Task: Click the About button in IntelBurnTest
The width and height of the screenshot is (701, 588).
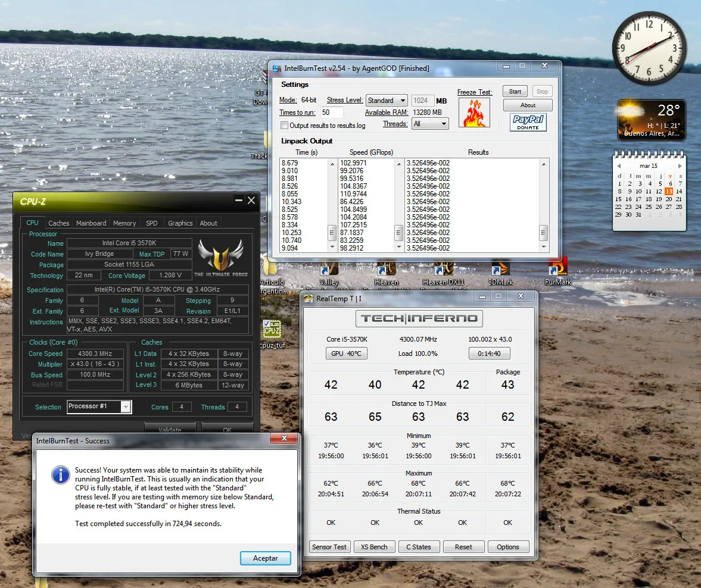Action: pyautogui.click(x=528, y=105)
